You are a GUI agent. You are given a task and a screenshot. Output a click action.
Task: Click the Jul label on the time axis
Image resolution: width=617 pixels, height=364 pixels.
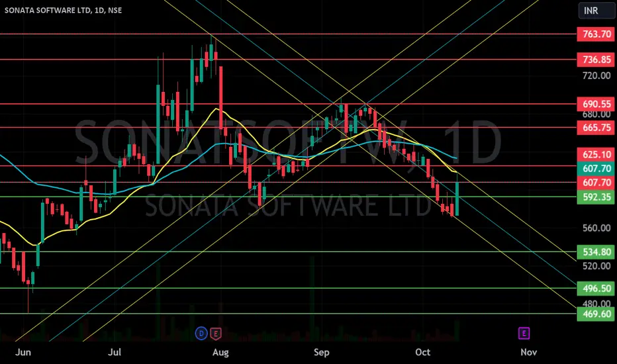115,352
